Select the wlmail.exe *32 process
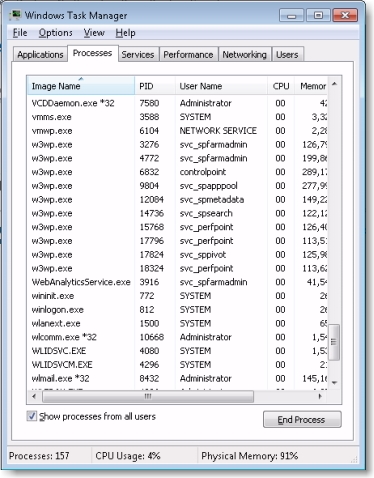This screenshot has width=374, height=478. 177,378
